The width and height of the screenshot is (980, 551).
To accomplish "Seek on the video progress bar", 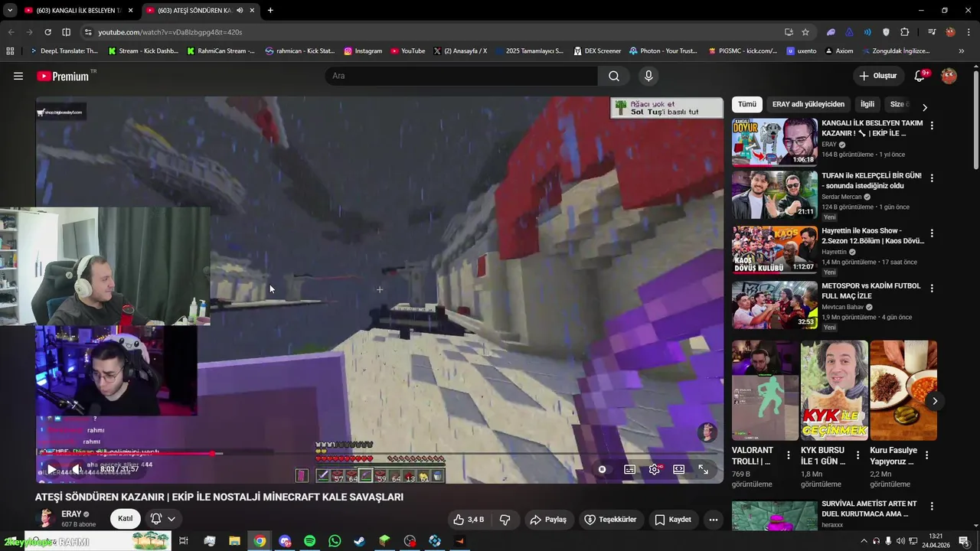I will pyautogui.click(x=379, y=453).
